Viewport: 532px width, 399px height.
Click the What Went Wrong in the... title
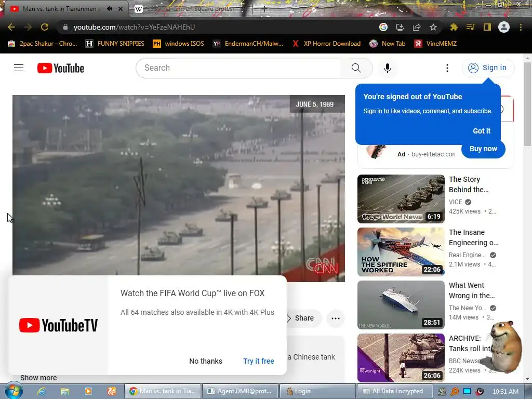click(472, 290)
